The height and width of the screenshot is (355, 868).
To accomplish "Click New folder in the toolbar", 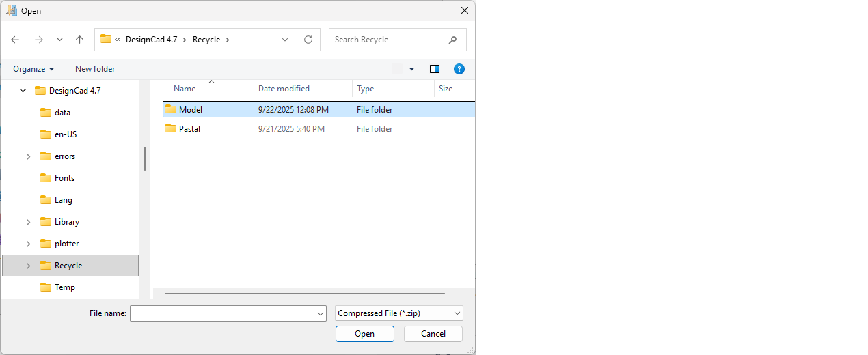I will [x=95, y=69].
